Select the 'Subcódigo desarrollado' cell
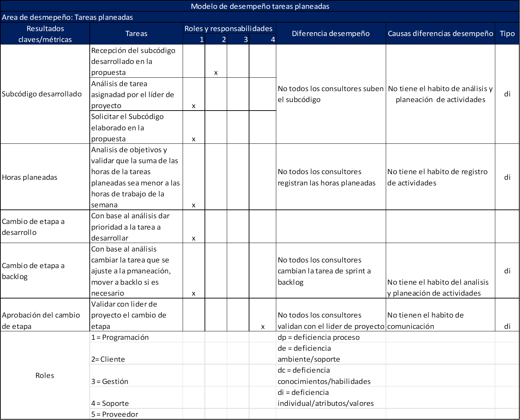 [x=45, y=94]
